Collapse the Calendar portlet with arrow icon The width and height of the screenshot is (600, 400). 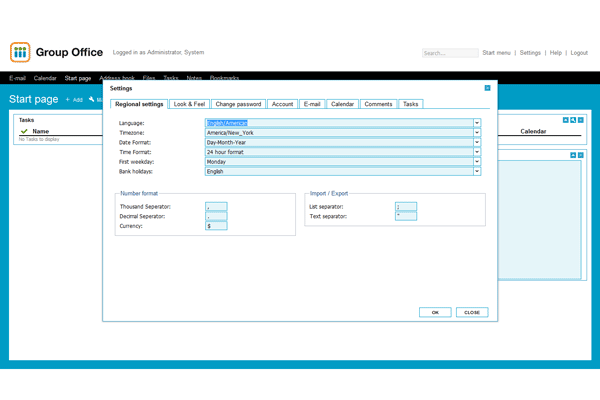pos(565,120)
